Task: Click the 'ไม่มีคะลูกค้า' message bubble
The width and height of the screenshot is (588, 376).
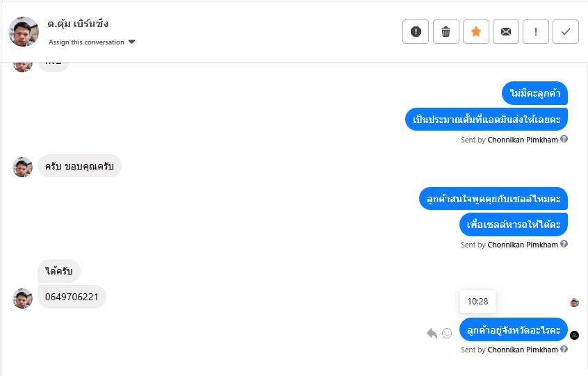Action: coord(535,93)
